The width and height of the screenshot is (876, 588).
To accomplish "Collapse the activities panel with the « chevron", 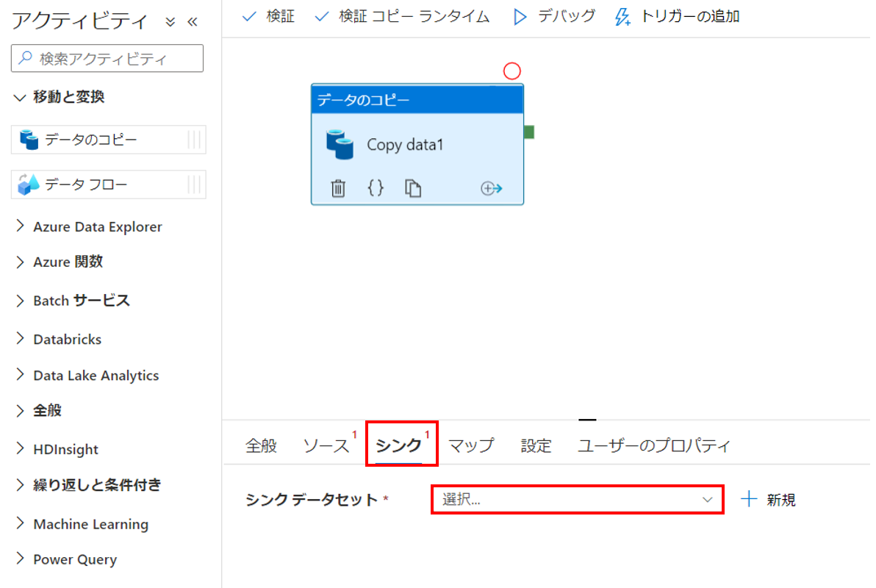I will 192,21.
